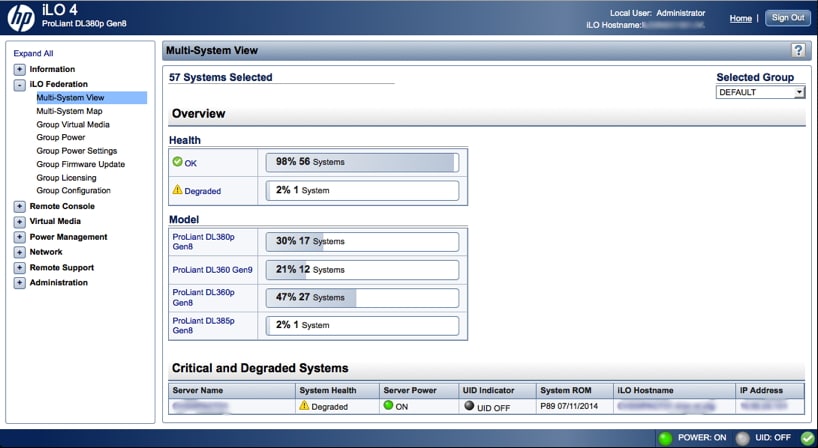The image size is (818, 448).
Task: Click the yellow Degraded warning icon in Health
Action: click(x=177, y=189)
